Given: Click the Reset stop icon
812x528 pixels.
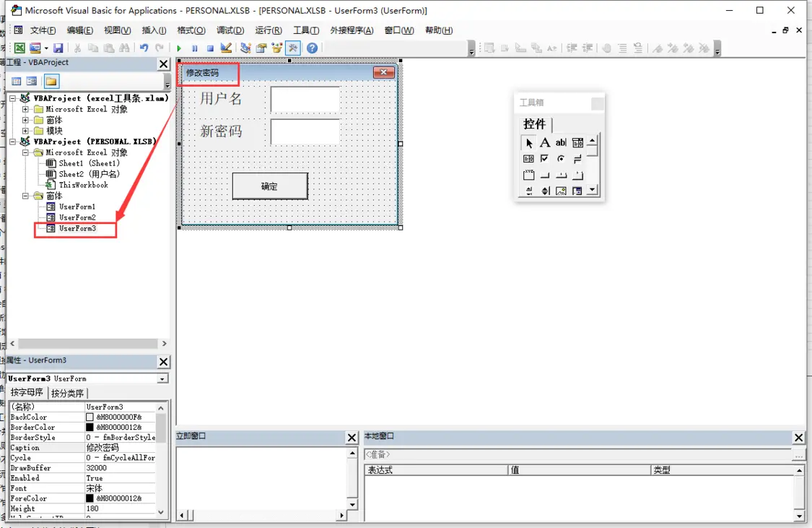Looking at the screenshot, I should coord(210,48).
